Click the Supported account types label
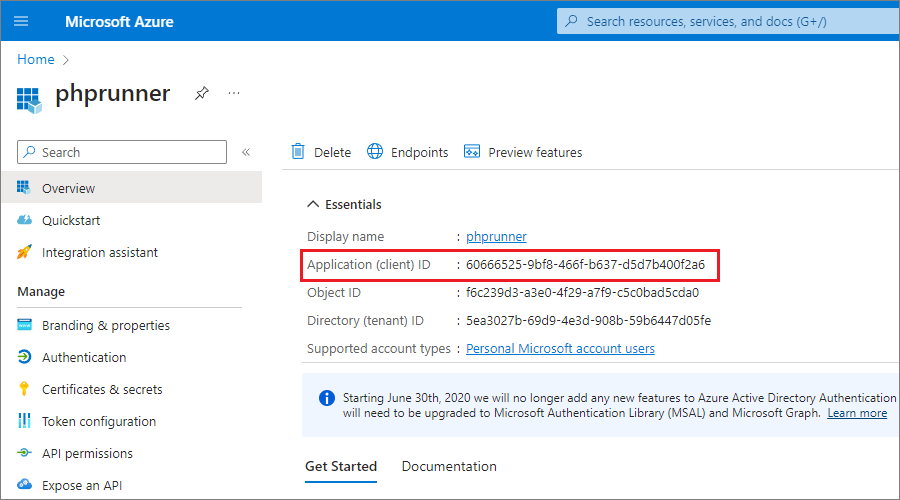The image size is (900, 500). (379, 348)
